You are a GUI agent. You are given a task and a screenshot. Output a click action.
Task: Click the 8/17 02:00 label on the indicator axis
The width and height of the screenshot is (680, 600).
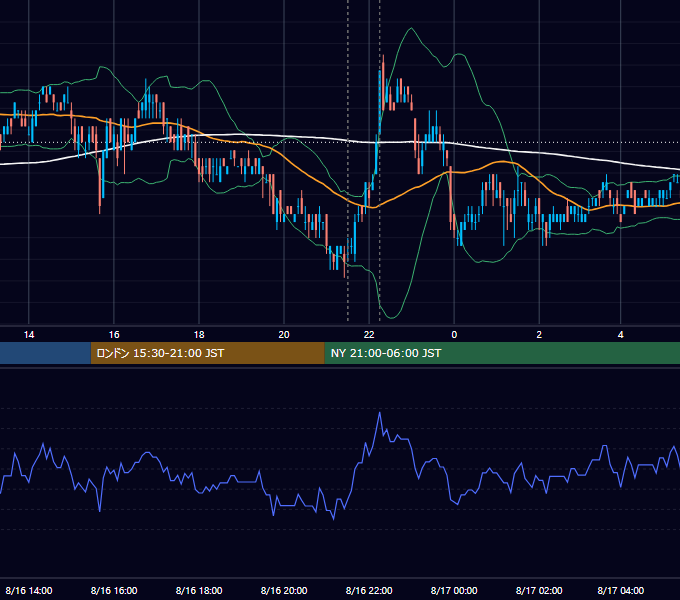(539, 590)
